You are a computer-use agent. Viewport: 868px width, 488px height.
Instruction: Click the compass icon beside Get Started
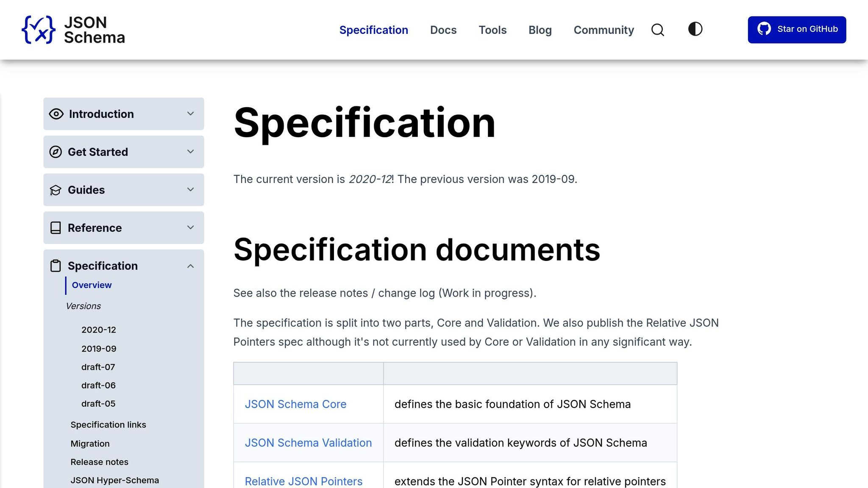coord(56,152)
